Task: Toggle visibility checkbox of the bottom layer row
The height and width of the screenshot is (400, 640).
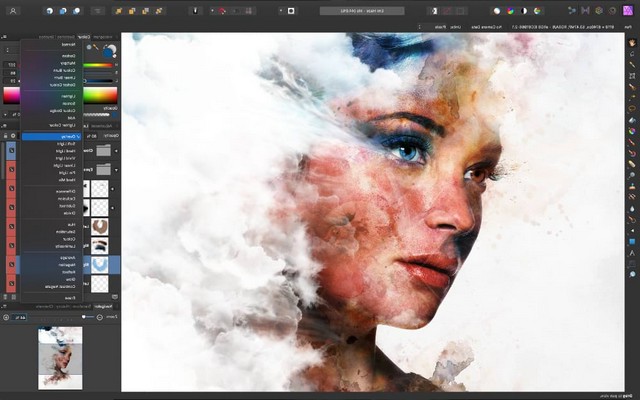Action: (x=12, y=287)
